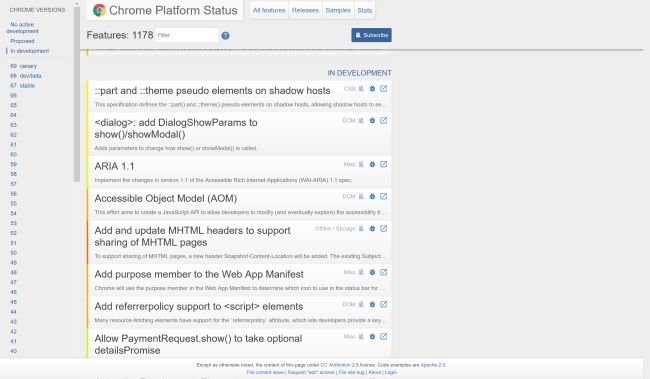Select version 40 in sidebar
This screenshot has height=379, width=650.
click(13, 351)
